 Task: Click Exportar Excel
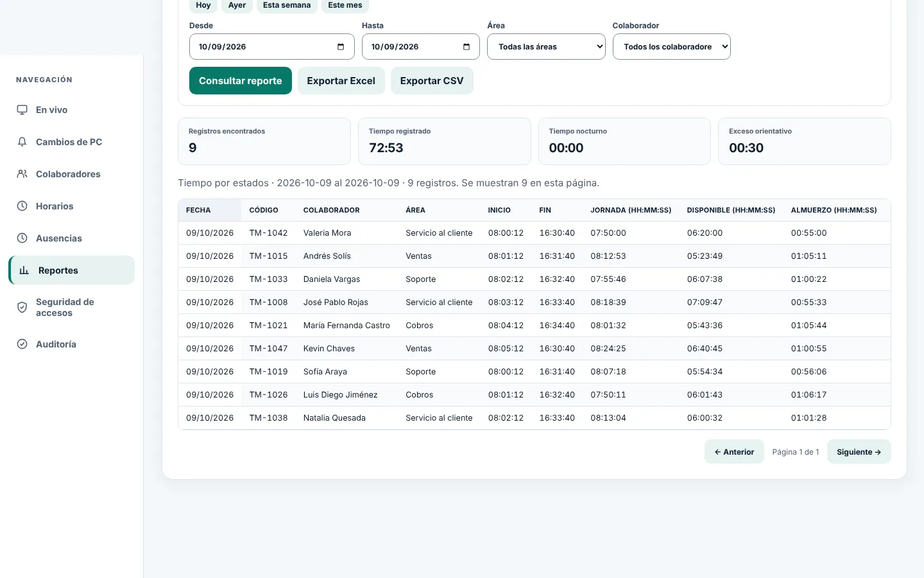click(341, 81)
